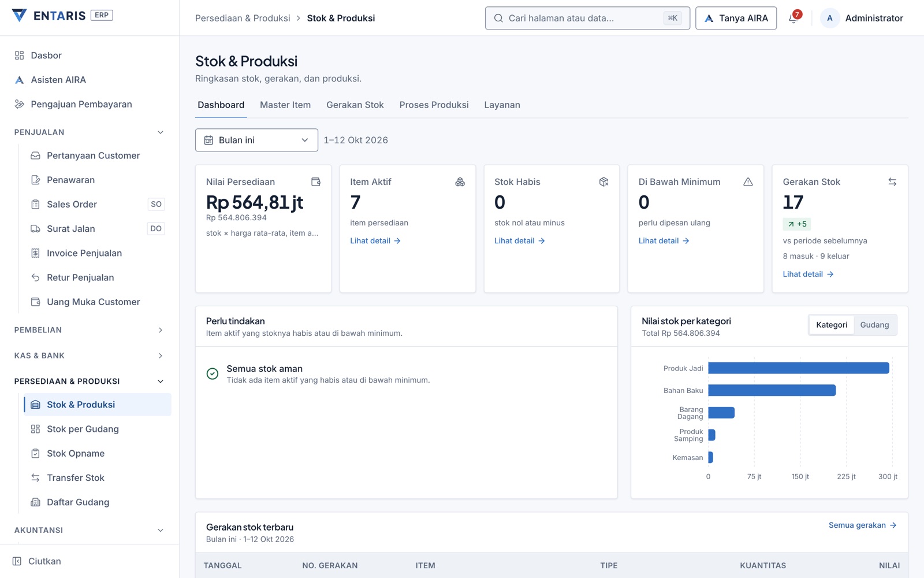Switch chart to Gudang view

[874, 325]
